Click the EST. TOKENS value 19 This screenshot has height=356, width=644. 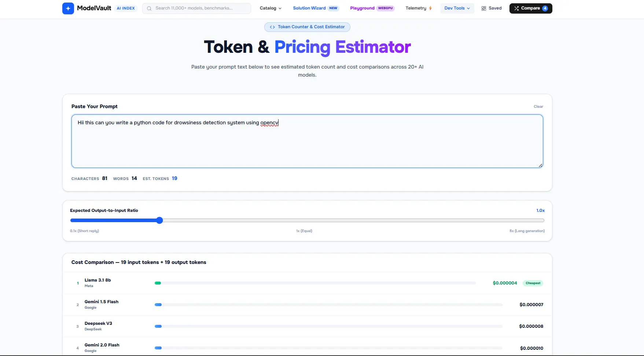pyautogui.click(x=174, y=179)
